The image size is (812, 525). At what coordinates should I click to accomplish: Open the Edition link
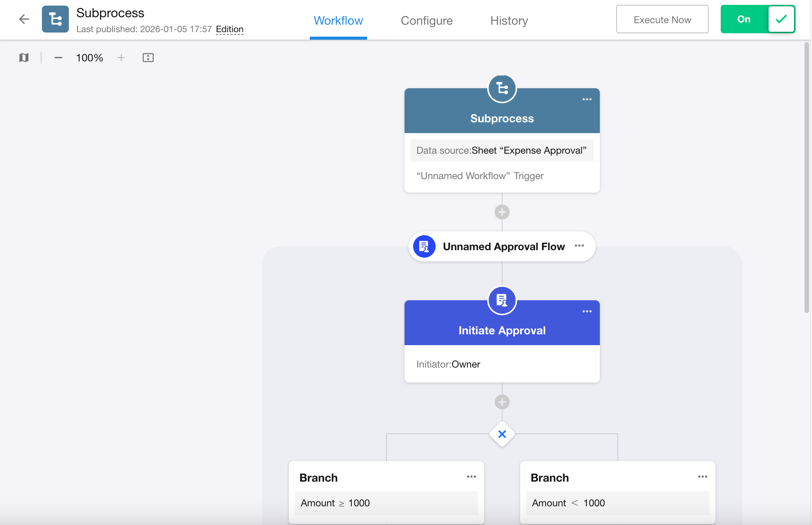(229, 29)
